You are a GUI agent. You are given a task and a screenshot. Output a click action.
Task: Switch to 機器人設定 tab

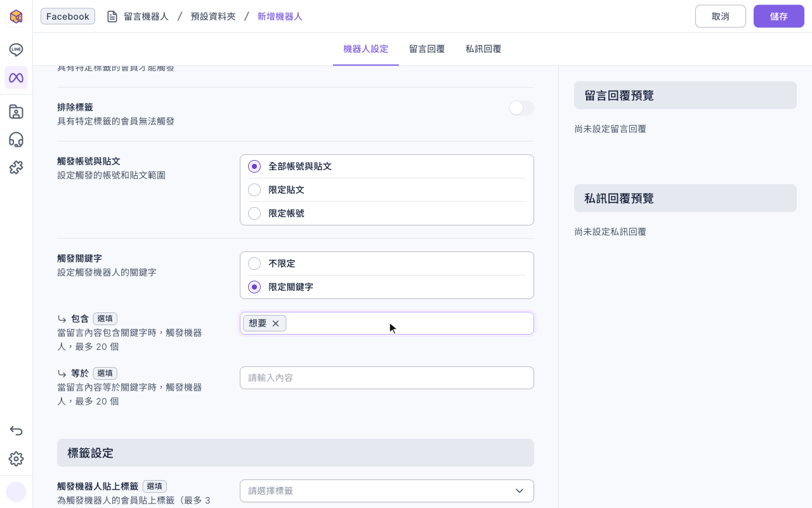click(x=365, y=49)
